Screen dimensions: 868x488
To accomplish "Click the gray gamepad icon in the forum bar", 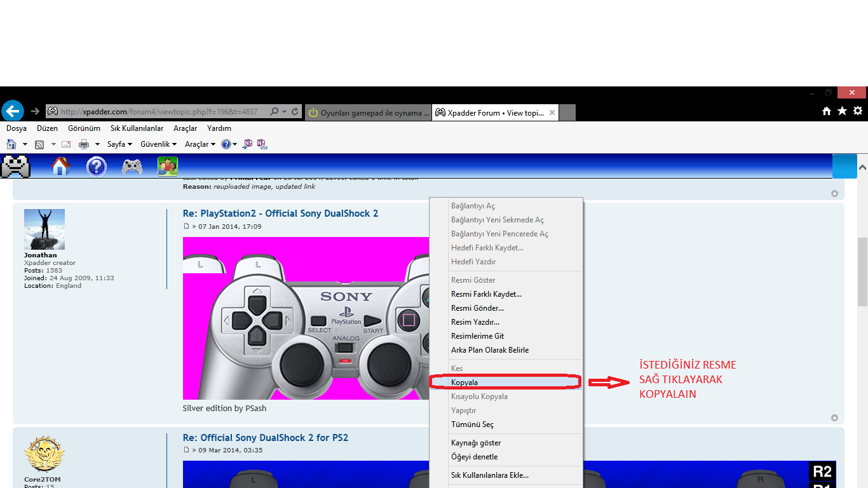I will pyautogui.click(x=132, y=166).
